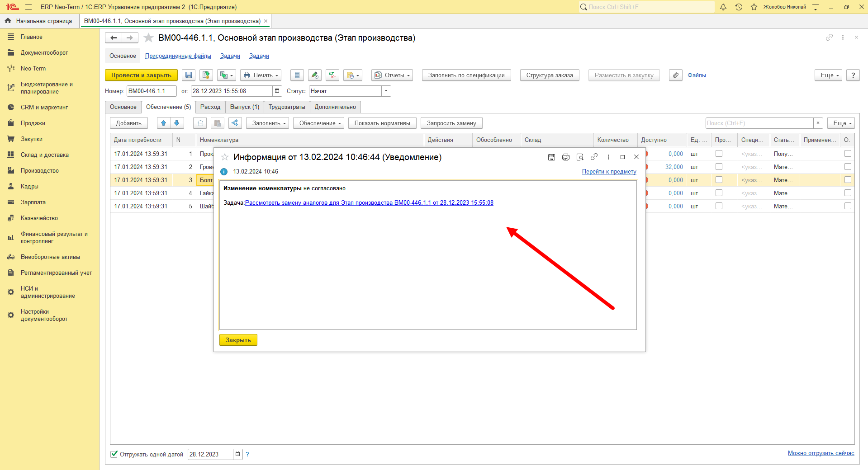Tick the Про… checkbox in row 2
This screenshot has height=470, width=868.
click(x=719, y=167)
